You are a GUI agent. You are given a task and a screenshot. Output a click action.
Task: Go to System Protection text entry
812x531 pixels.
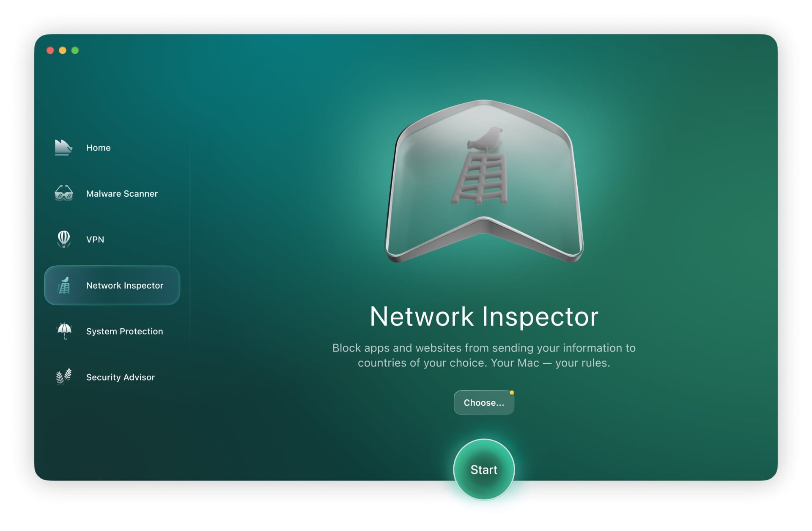pyautogui.click(x=124, y=331)
